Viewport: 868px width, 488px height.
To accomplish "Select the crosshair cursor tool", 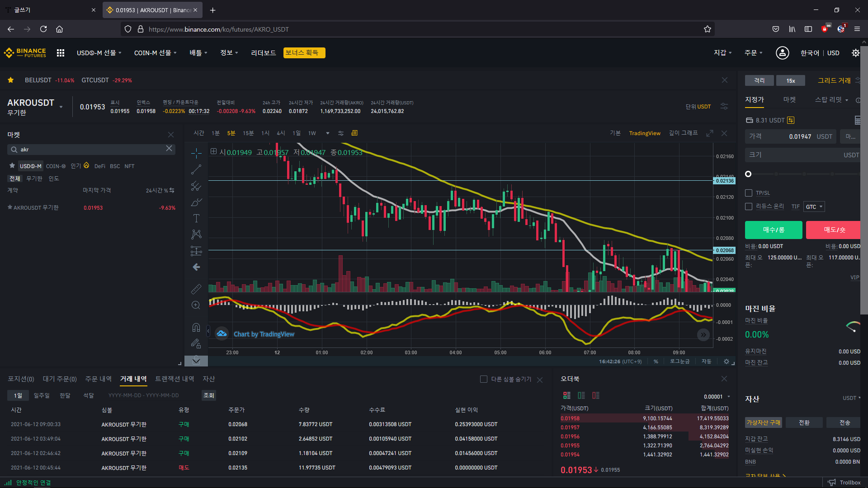I will point(196,154).
